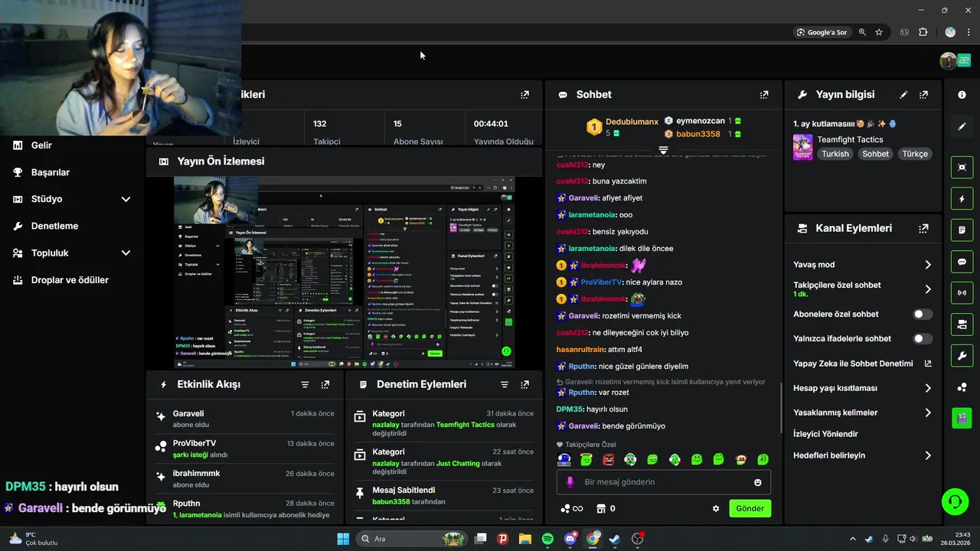
Task: Click the green clapper icon in rail
Action: pyautogui.click(x=962, y=418)
